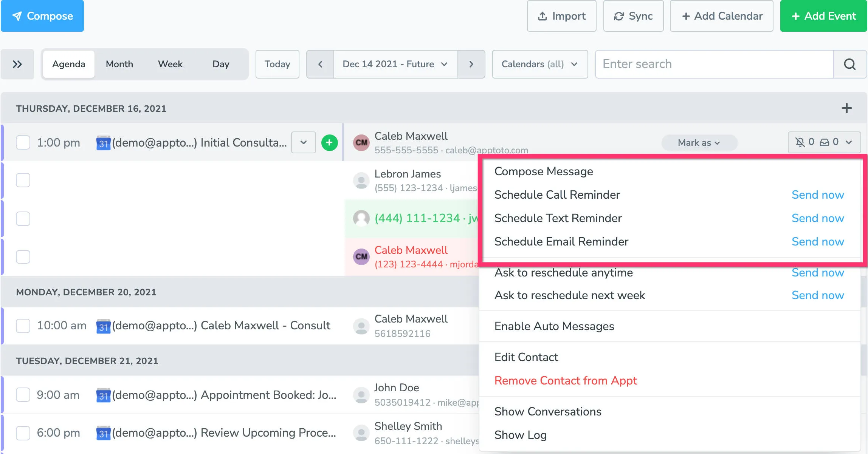Select Enable Auto Messages from the menu
The height and width of the screenshot is (454, 868).
point(554,326)
